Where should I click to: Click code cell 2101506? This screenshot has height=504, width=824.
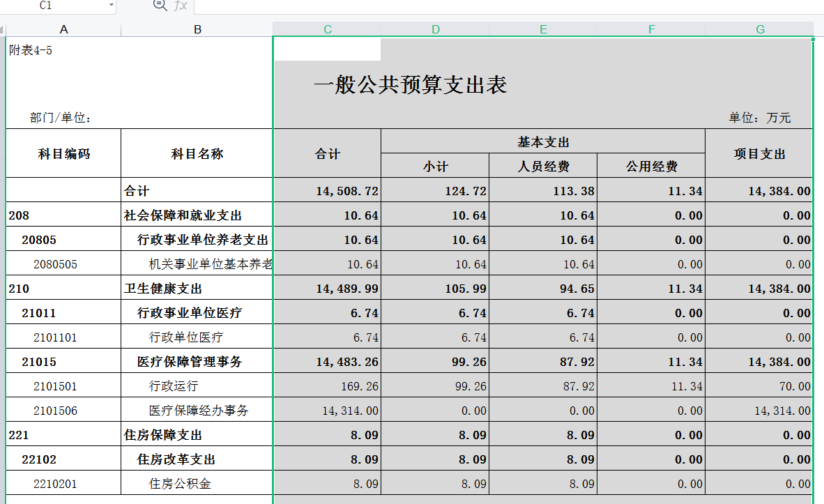tap(63, 410)
